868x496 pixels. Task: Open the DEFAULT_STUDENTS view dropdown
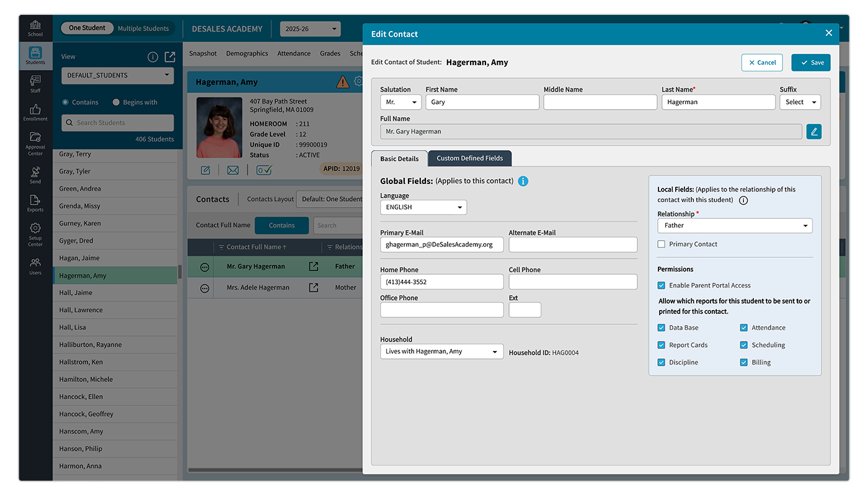117,76
